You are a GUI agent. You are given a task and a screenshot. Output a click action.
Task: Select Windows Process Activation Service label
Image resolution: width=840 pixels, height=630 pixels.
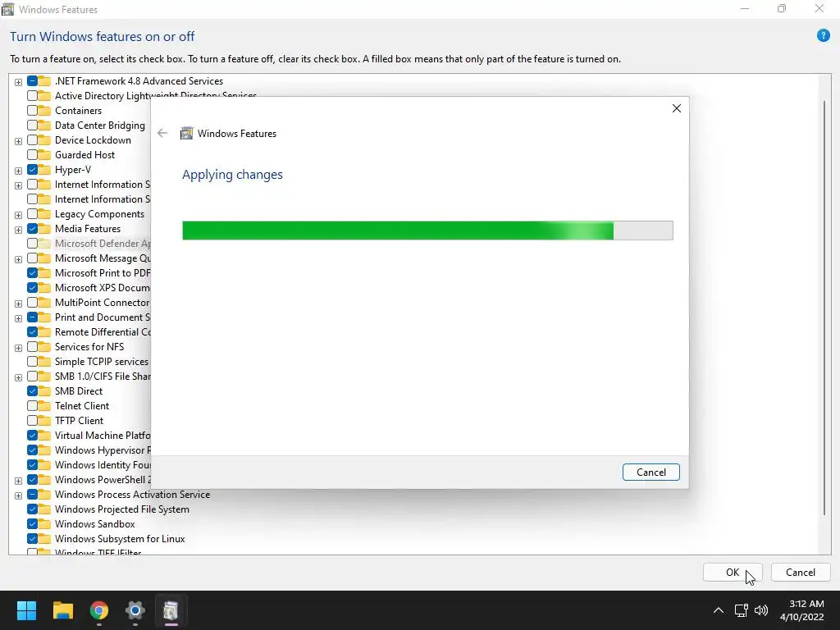132,495
